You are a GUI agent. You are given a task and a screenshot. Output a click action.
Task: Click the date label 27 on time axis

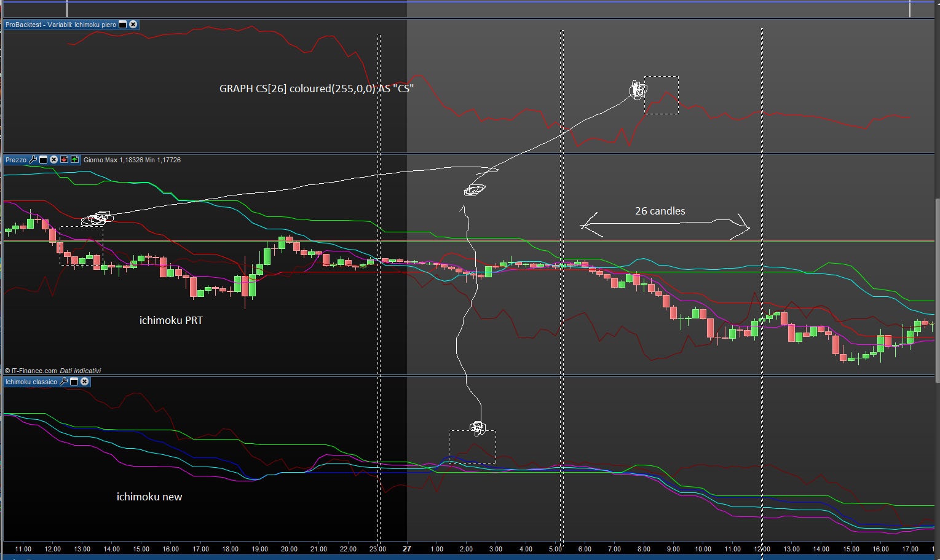pyautogui.click(x=406, y=549)
